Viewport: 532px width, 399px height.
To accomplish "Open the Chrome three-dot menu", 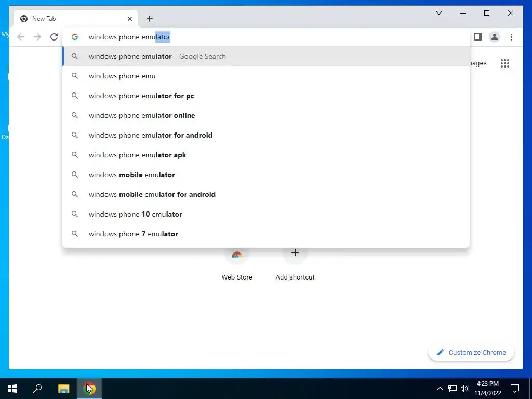I will [x=511, y=37].
